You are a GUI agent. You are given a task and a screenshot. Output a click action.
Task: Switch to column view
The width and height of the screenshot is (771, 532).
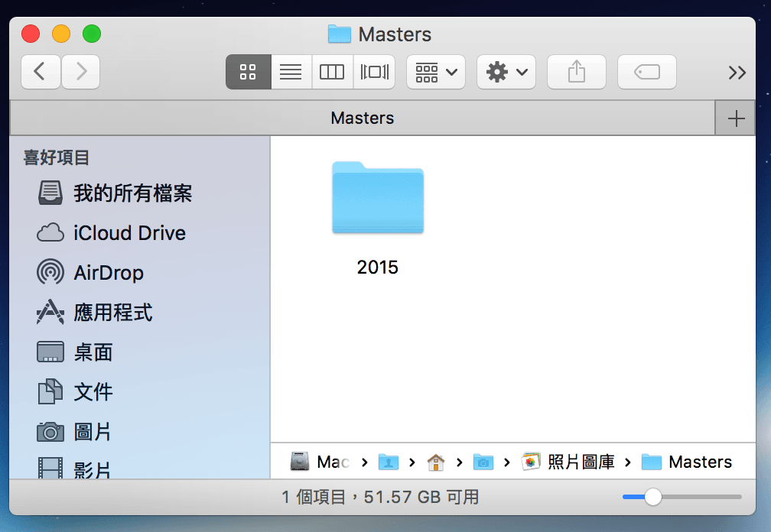coord(333,72)
